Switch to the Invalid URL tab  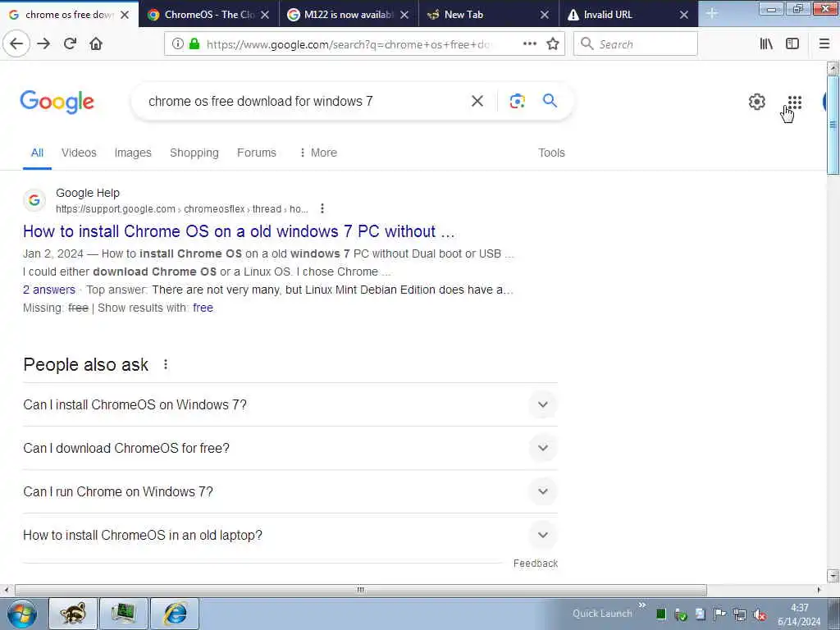(627, 15)
